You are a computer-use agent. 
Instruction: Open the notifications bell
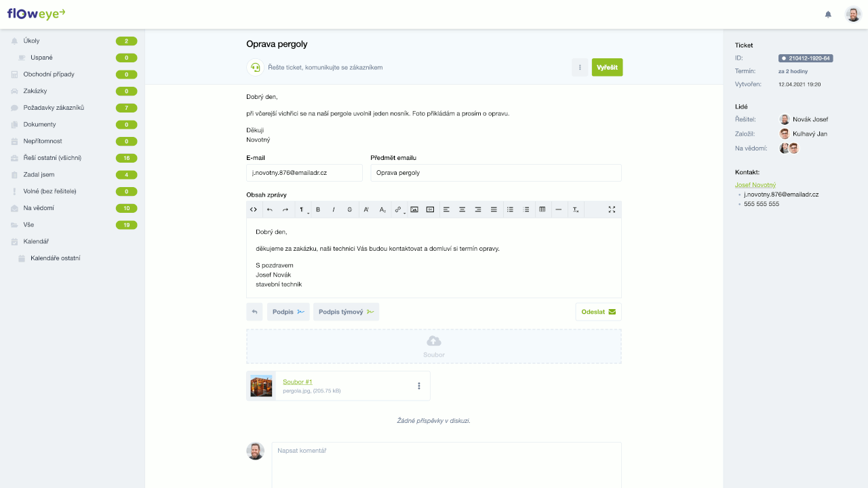tap(828, 14)
